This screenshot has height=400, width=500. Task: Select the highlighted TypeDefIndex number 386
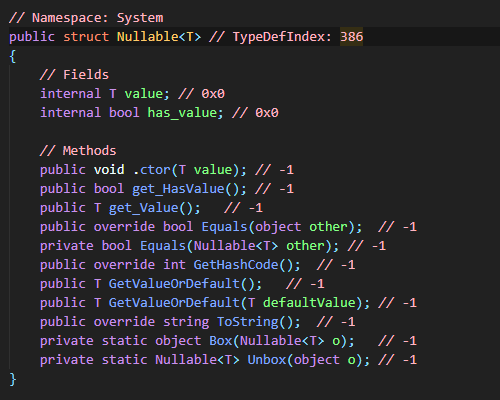click(x=351, y=37)
